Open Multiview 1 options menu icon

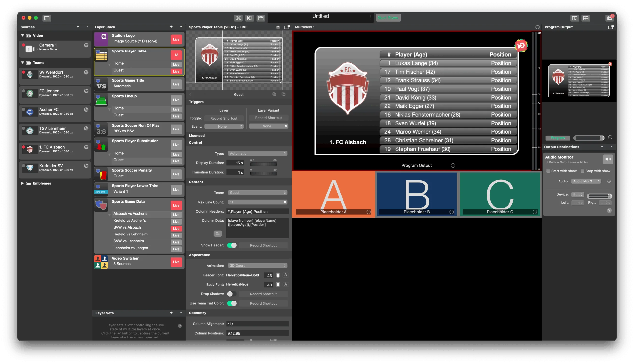537,27
